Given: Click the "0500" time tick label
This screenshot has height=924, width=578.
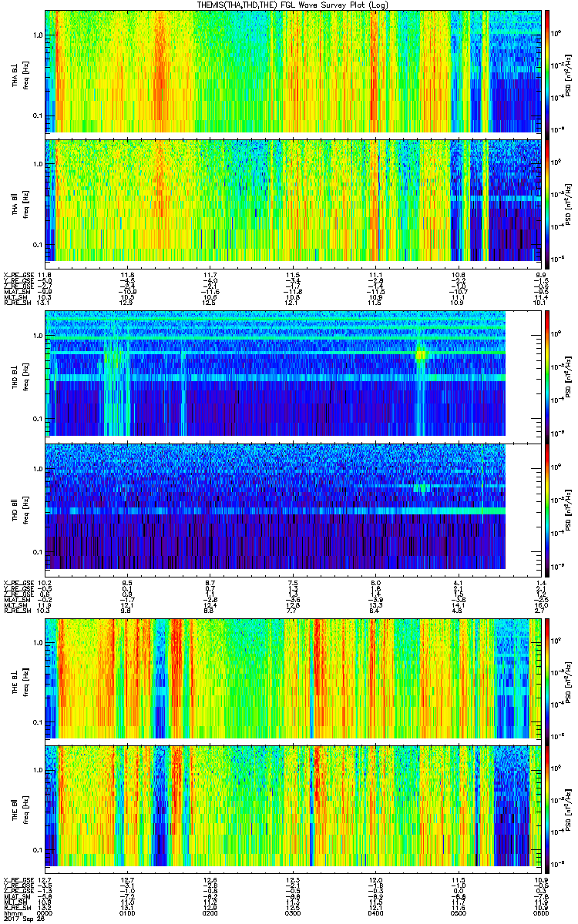Looking at the screenshot, I should pos(459,912).
